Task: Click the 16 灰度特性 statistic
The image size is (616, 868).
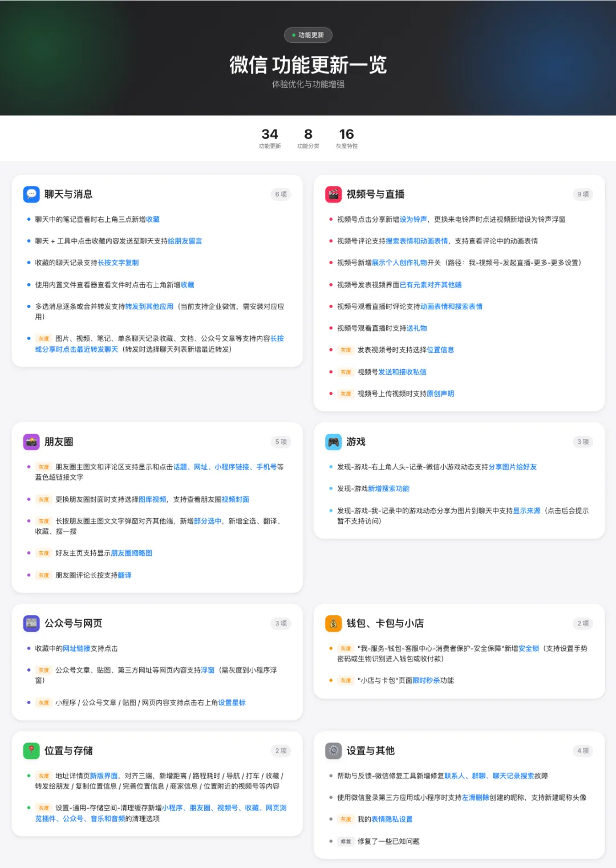Action: click(347, 138)
